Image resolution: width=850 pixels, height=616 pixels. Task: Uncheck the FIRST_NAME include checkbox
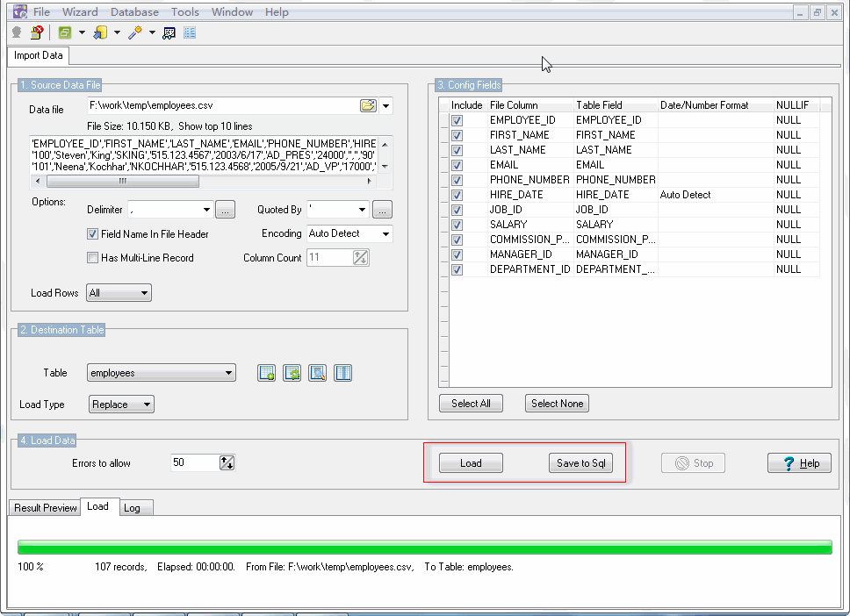(457, 135)
